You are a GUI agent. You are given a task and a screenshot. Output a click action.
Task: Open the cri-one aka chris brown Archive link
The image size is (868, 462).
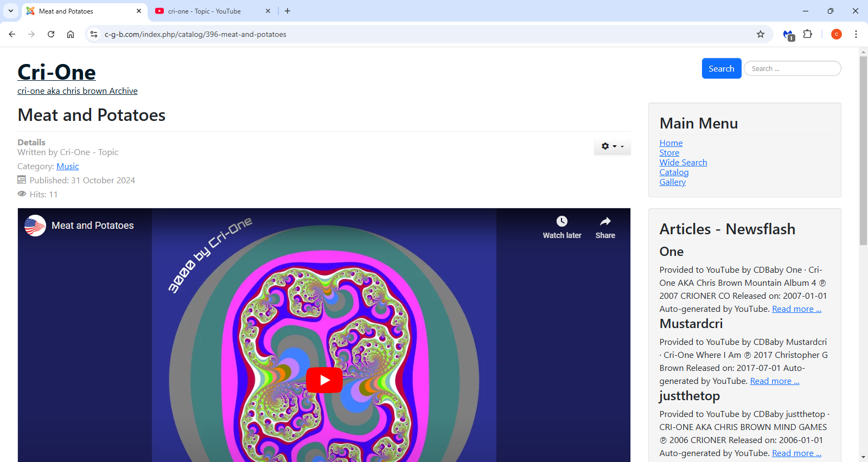click(78, 91)
